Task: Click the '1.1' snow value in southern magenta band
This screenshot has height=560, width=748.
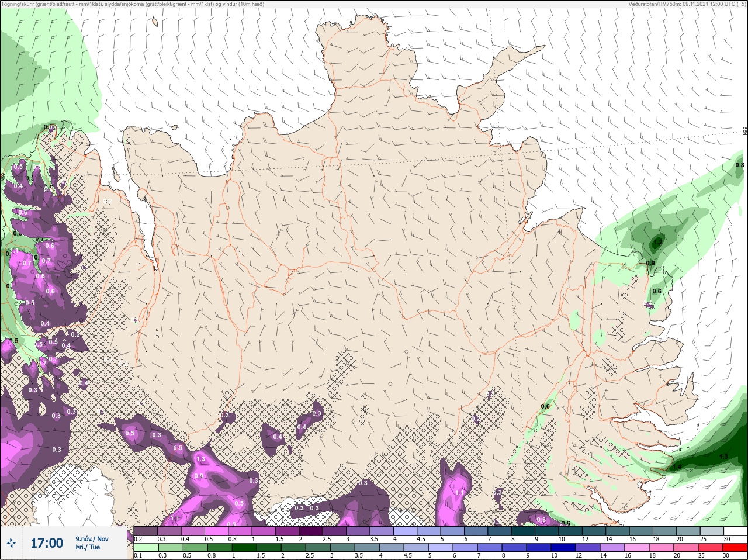Action: 459,493
